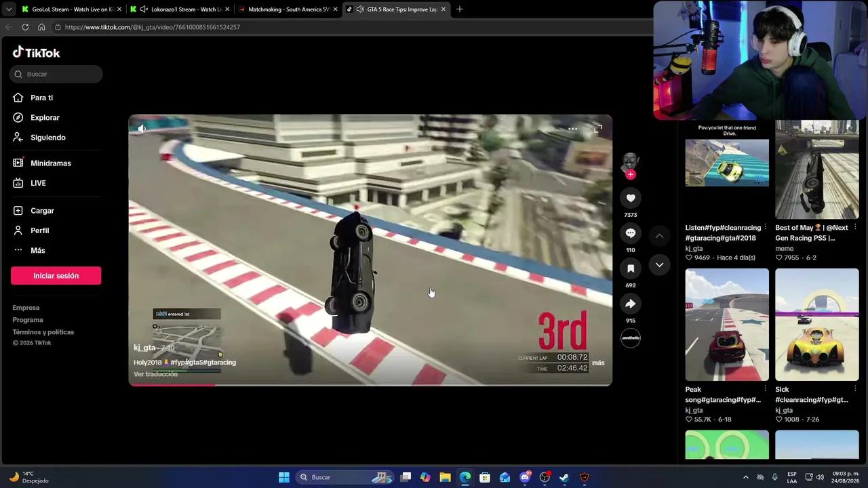The height and width of the screenshot is (488, 868).
Task: Open the 'Best of May' video thumbnail
Action: (816, 169)
